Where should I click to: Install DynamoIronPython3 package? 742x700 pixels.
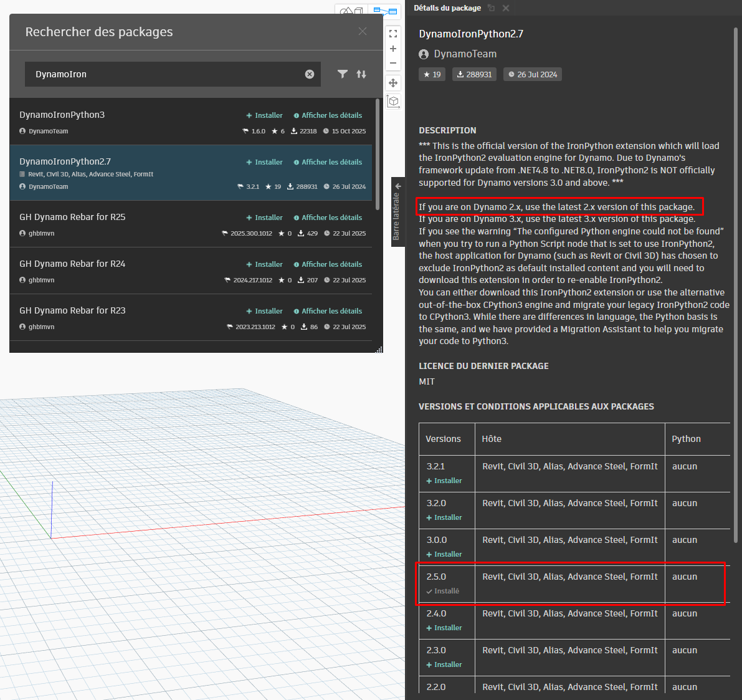coord(264,115)
